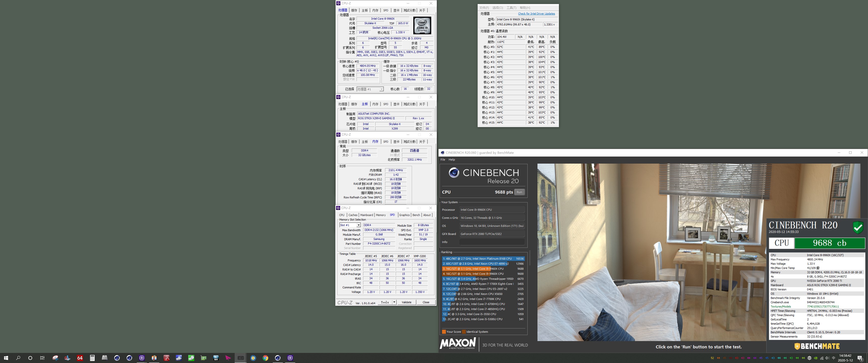This screenshot has height=363, width=868.
Task: Click Tools button in CPU-Z
Action: [385, 302]
